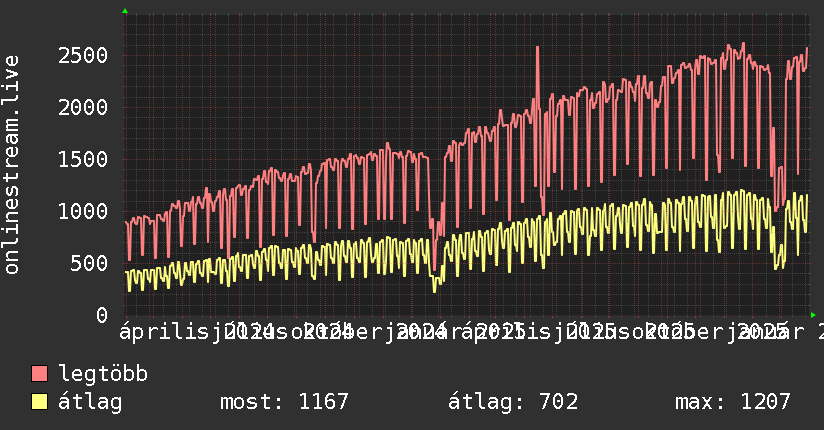
Task: Click the 0 y-axis label
Action: [102, 315]
